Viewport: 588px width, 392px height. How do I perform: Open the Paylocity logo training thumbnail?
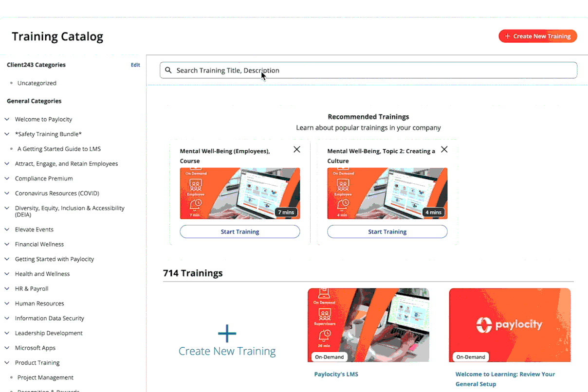pyautogui.click(x=510, y=325)
